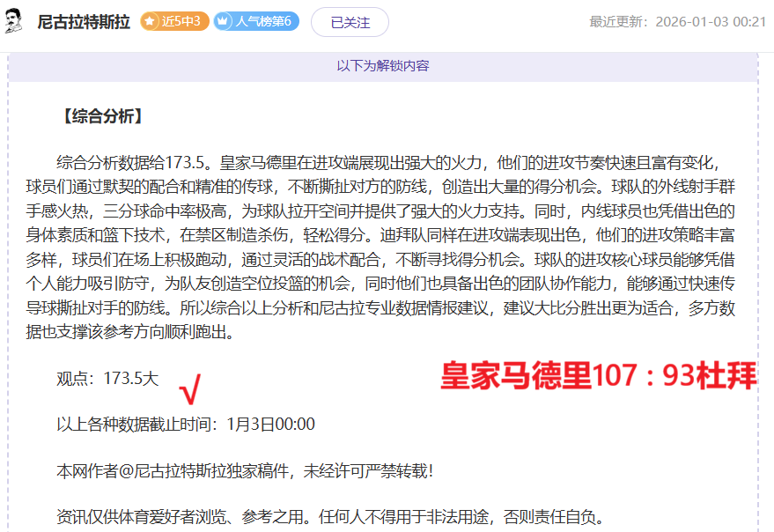Viewport: 774px width, 532px height.
Task: Click the red check mark
Action: click(x=189, y=387)
